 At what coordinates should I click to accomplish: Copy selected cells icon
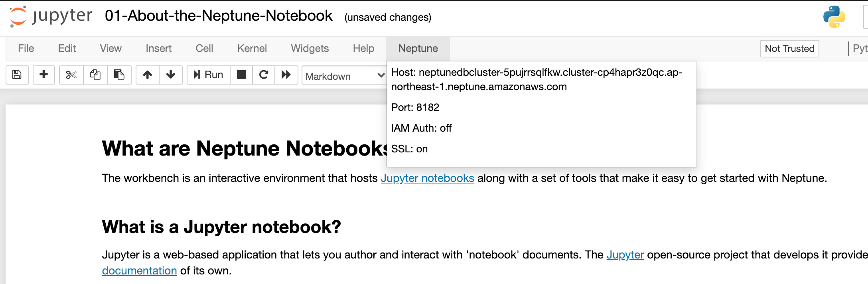point(95,75)
